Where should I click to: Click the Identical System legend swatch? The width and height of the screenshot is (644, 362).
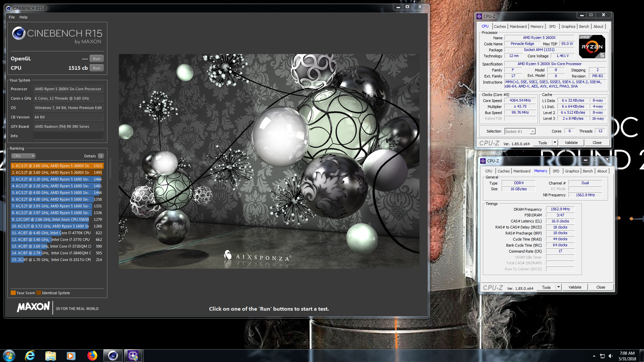pyautogui.click(x=39, y=293)
